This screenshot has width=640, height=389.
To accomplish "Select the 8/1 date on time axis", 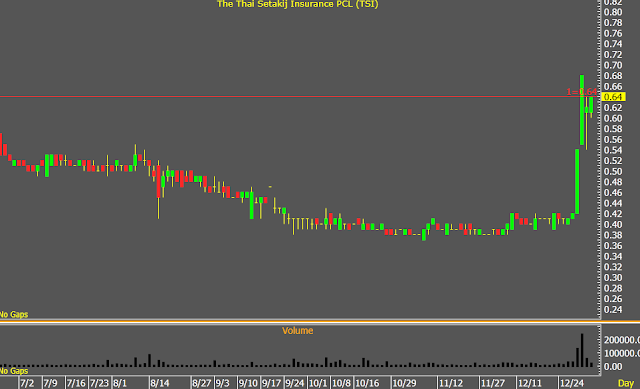I will click(x=120, y=384).
